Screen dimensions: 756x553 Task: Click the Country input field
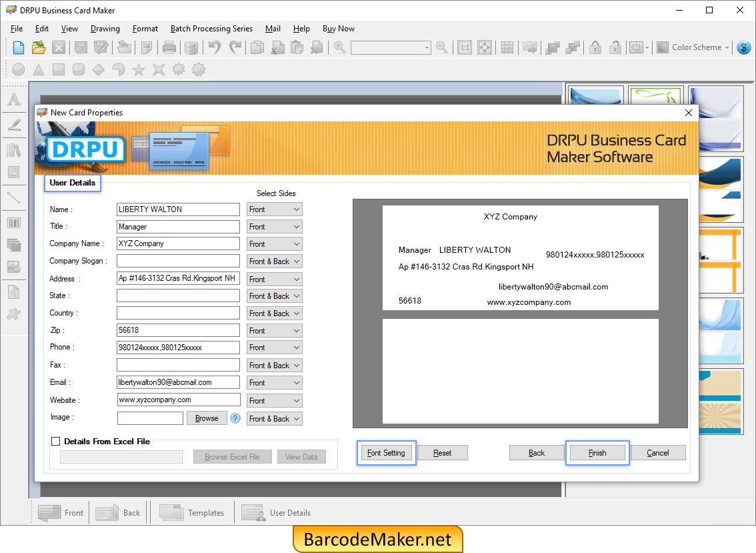[179, 313]
